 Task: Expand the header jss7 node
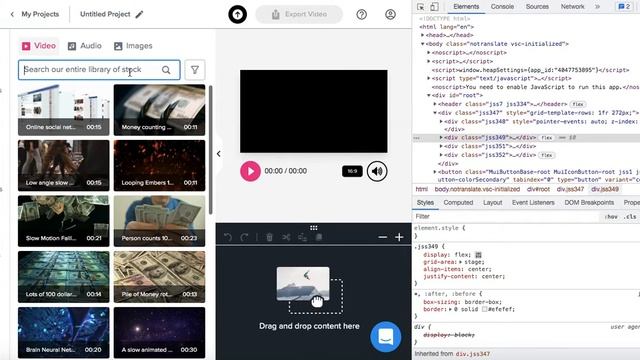[435, 104]
